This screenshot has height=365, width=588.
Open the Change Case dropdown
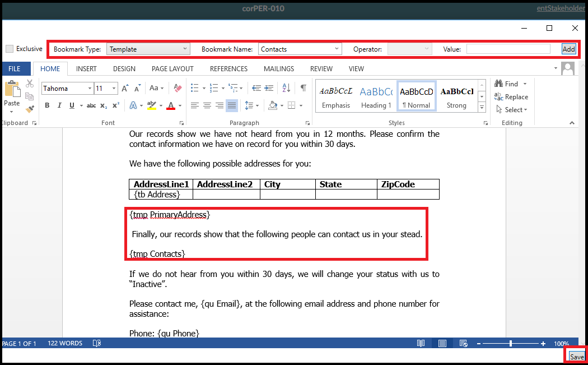(156, 88)
